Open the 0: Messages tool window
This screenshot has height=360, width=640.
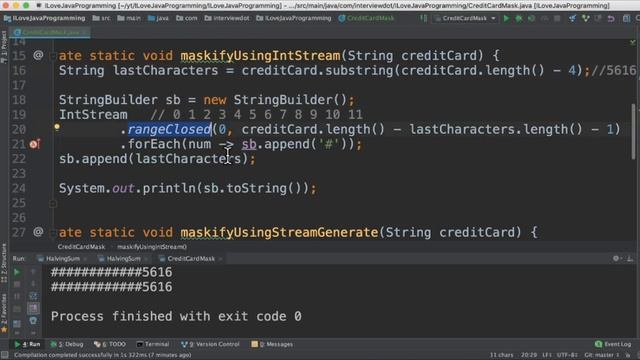(x=272, y=344)
